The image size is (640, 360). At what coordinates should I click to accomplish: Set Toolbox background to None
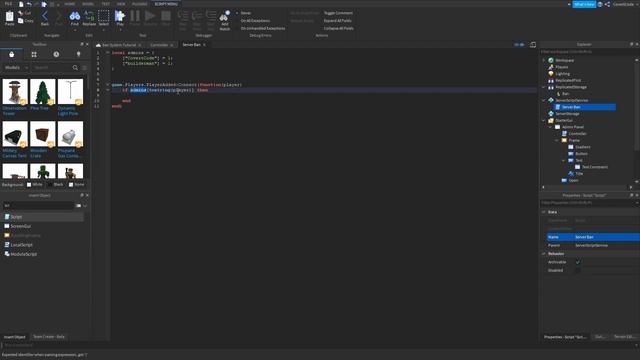pyautogui.click(x=71, y=184)
